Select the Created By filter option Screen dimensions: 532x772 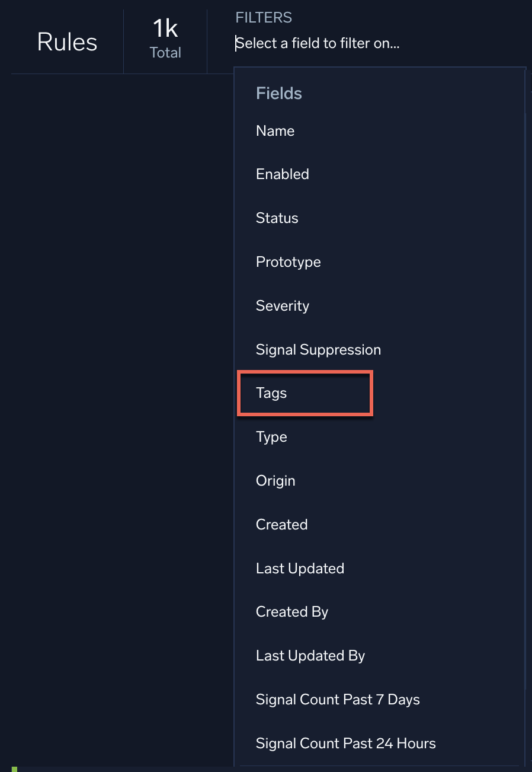coord(291,611)
